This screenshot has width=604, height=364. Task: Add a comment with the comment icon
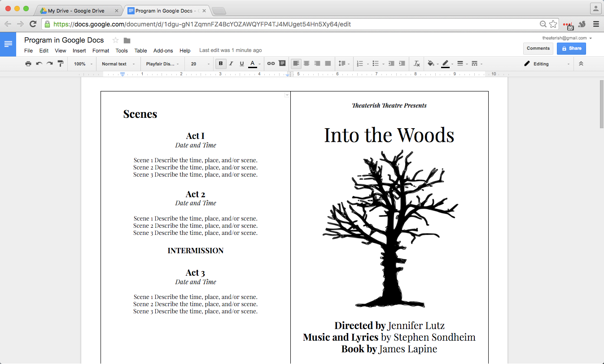(x=282, y=64)
